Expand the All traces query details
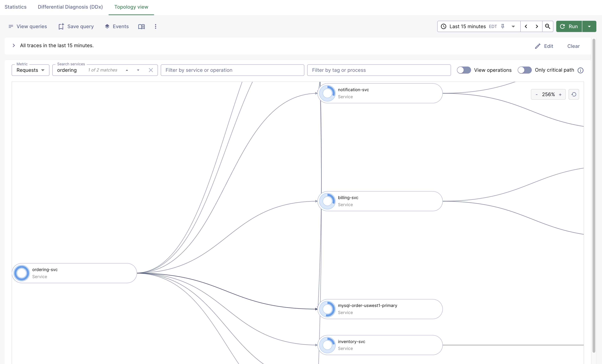Image resolution: width=602 pixels, height=364 pixels. [x=14, y=45]
